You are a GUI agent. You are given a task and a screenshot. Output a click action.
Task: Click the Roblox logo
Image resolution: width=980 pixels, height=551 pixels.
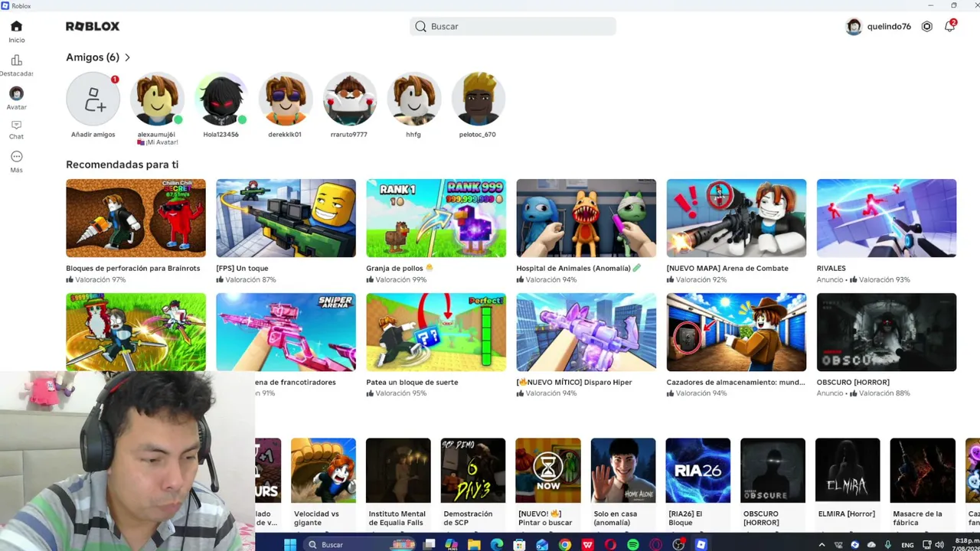pyautogui.click(x=93, y=26)
